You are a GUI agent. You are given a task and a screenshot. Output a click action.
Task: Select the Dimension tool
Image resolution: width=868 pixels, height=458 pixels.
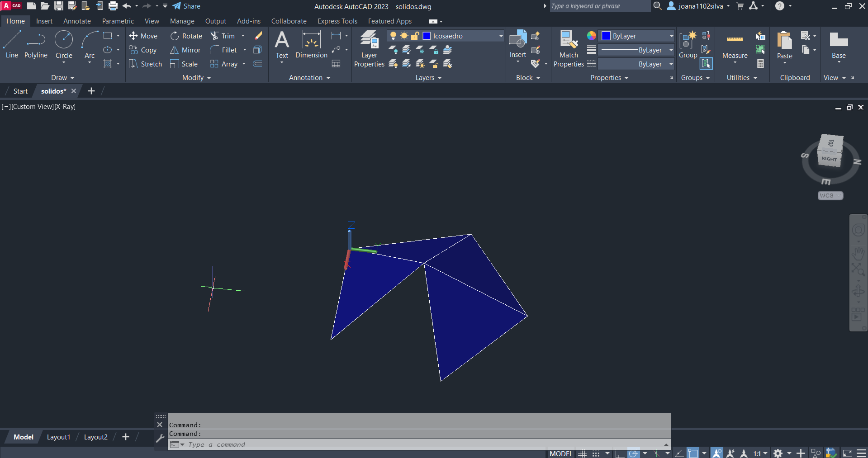(311, 44)
